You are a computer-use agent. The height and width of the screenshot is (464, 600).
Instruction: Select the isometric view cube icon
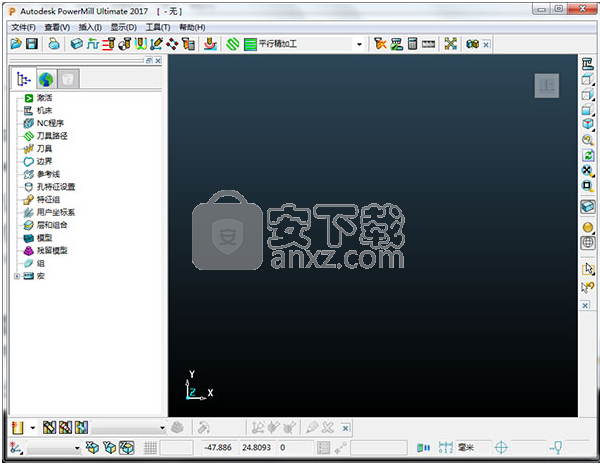click(x=587, y=124)
